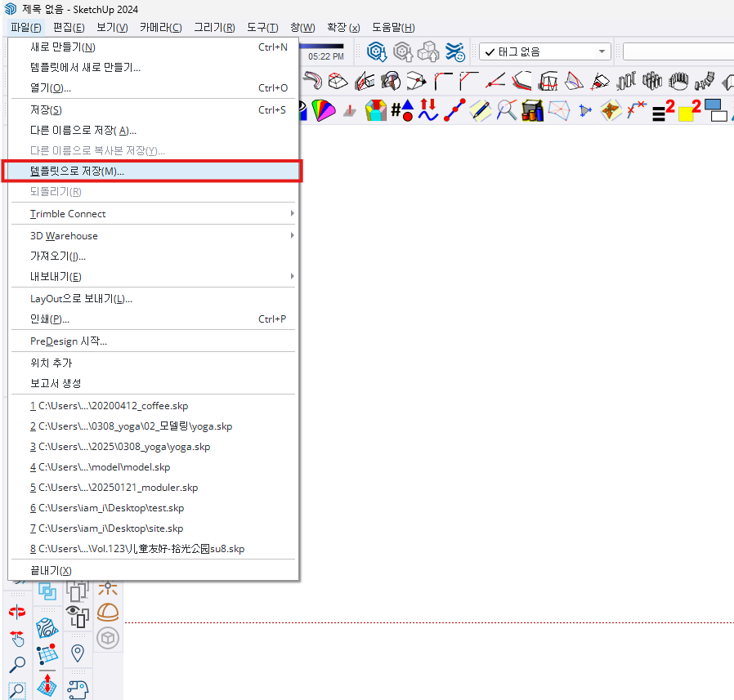Image resolution: width=734 pixels, height=700 pixels.
Task: Open recent file Desktop\site.skp
Action: point(153,528)
